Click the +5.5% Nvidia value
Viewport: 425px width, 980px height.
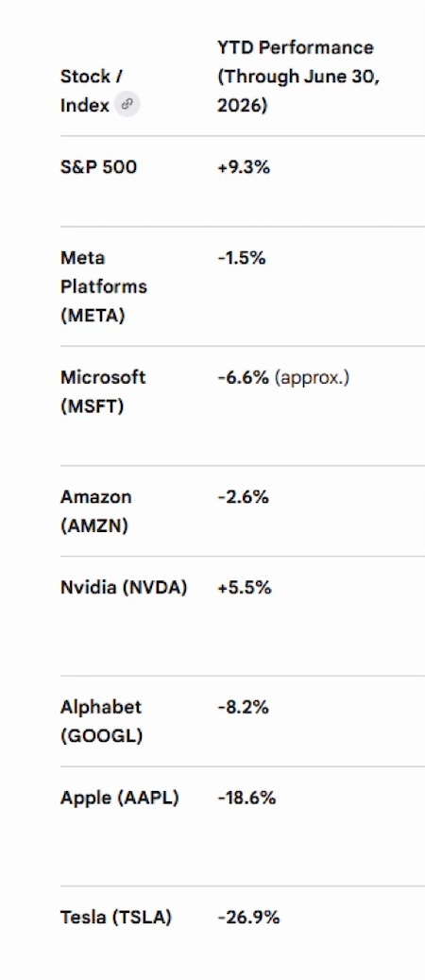(x=245, y=588)
